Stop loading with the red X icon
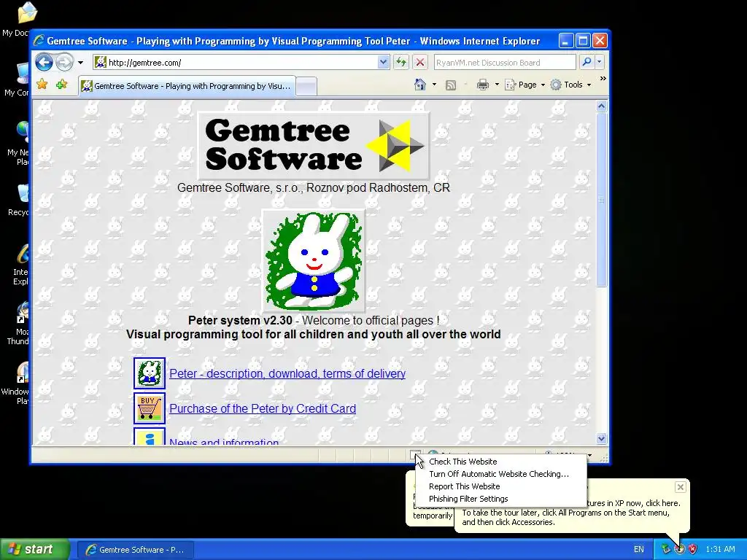This screenshot has width=747, height=560. (x=419, y=63)
